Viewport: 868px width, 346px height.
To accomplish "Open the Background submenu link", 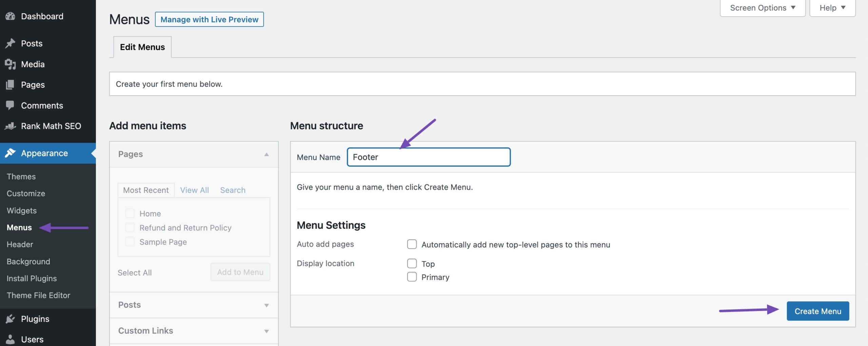I will (x=28, y=262).
